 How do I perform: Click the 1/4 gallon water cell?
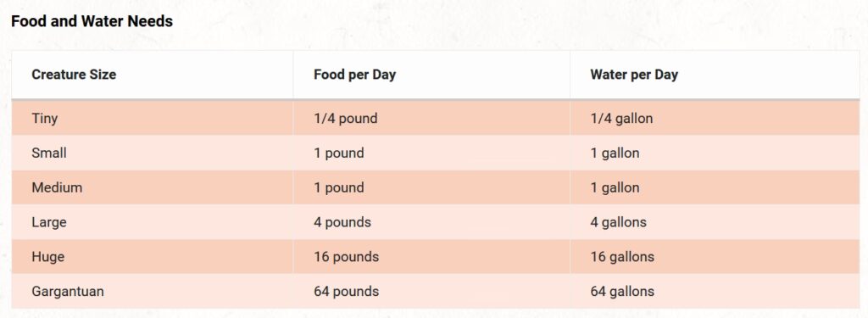tap(715, 118)
